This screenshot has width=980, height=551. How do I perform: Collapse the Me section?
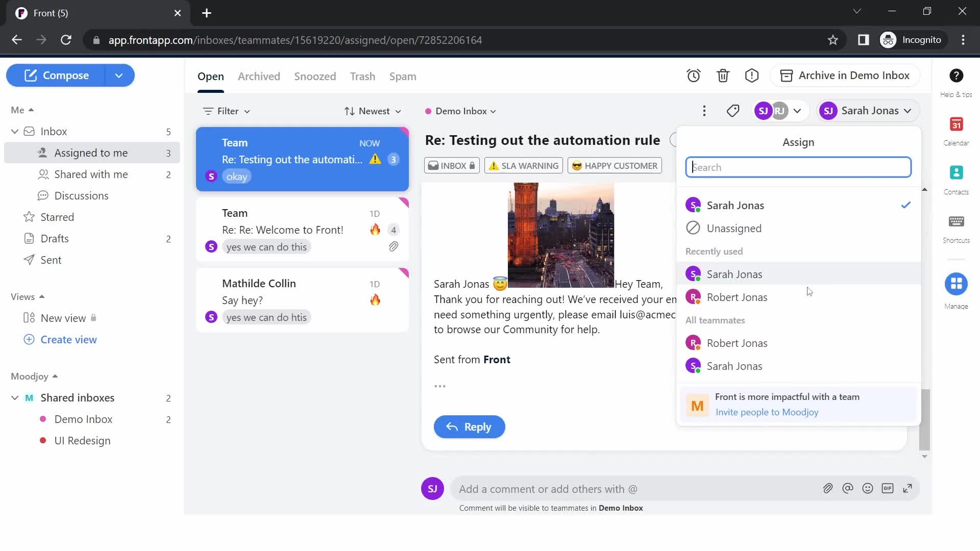(22, 110)
